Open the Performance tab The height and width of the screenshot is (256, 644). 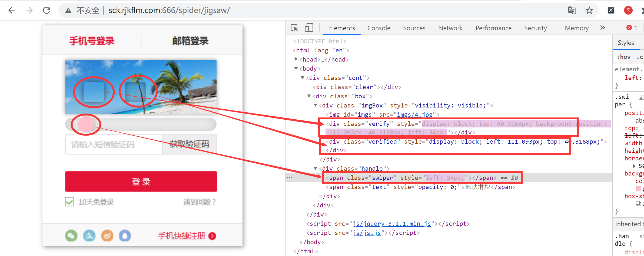click(493, 28)
